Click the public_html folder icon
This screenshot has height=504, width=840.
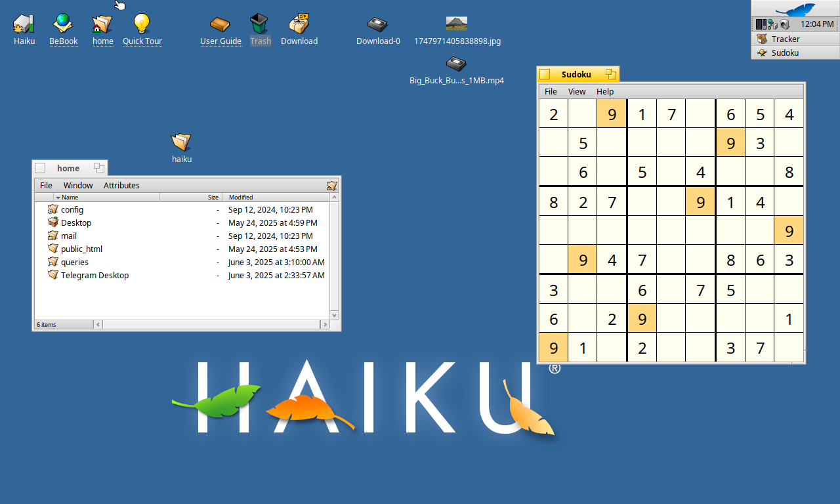pyautogui.click(x=53, y=249)
